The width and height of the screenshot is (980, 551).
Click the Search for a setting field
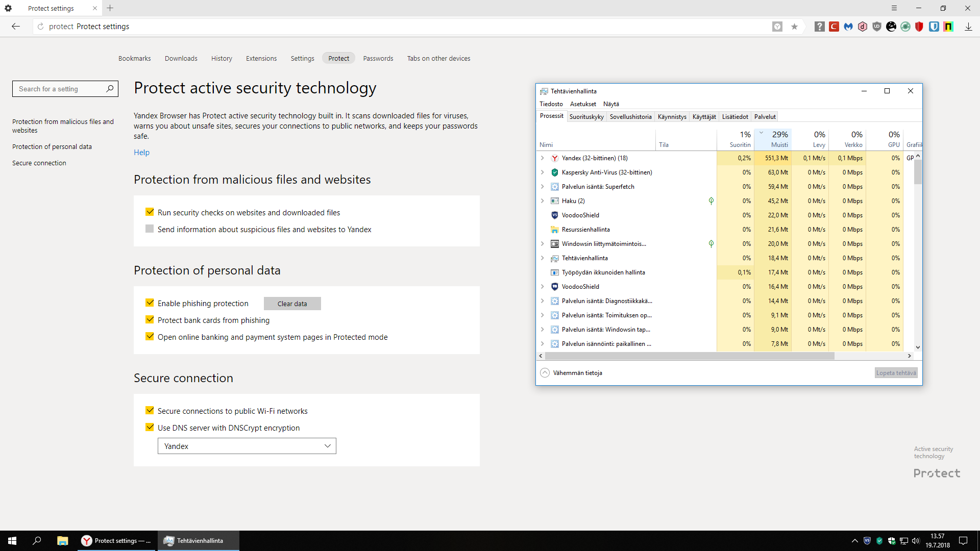(60, 89)
